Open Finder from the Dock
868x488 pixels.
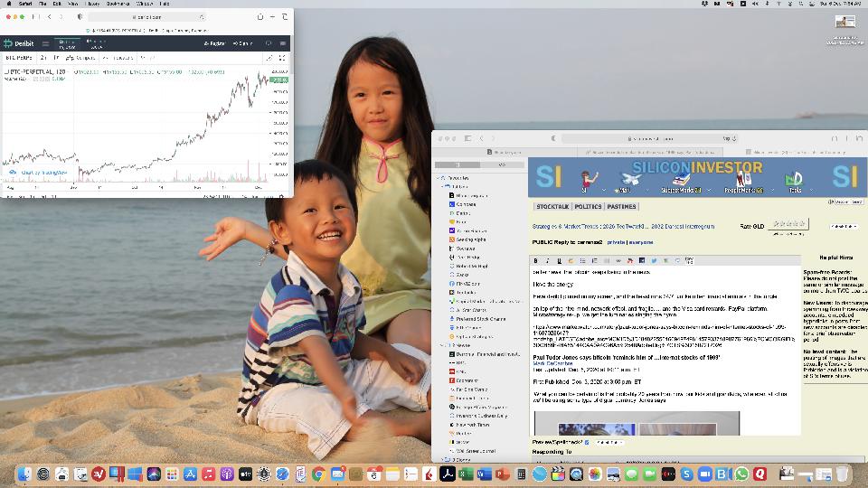coord(24,474)
